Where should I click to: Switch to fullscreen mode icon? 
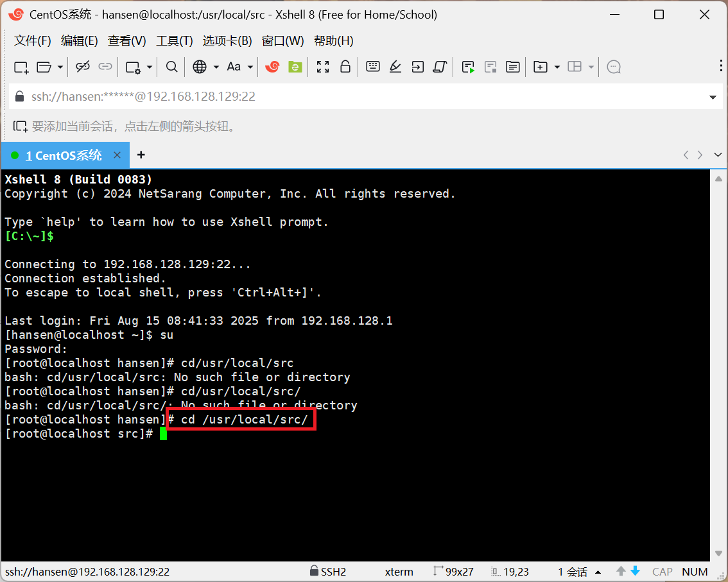click(323, 67)
